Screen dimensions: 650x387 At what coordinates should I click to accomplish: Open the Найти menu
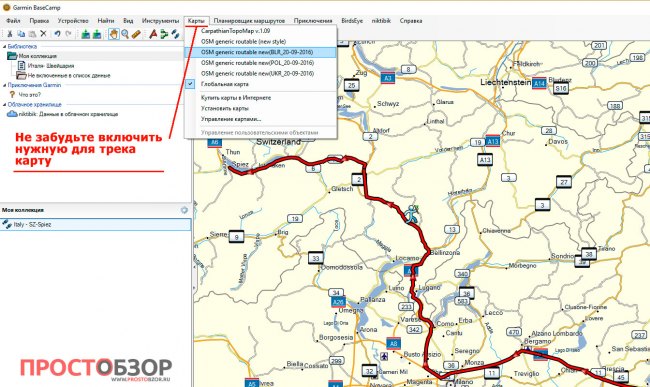pos(106,20)
